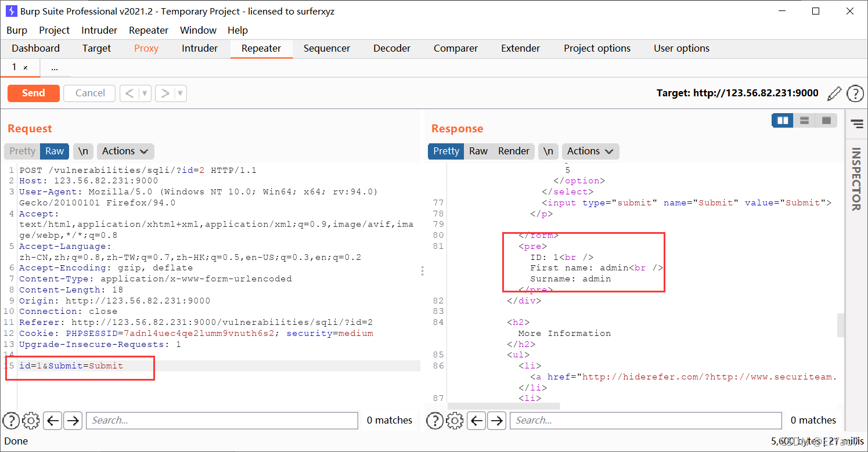Switch to the Comparer tab
Image resolution: width=868 pixels, height=452 pixels.
click(456, 48)
